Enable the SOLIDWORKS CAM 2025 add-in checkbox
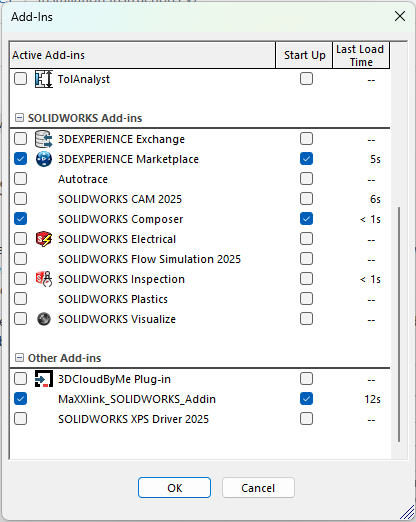Viewport: 416px width, 522px height. [x=20, y=199]
